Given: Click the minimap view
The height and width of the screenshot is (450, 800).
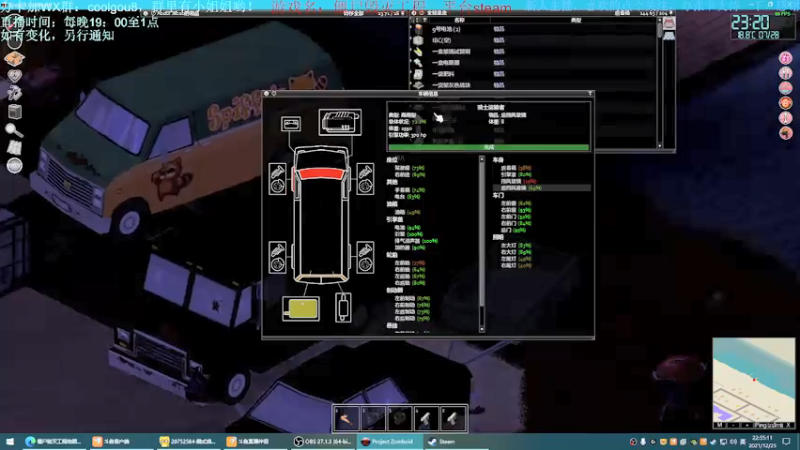Looking at the screenshot, I should coord(754,380).
